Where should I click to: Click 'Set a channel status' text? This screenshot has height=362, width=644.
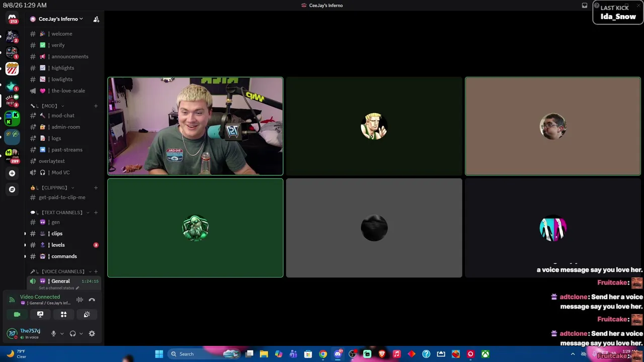coord(56,288)
